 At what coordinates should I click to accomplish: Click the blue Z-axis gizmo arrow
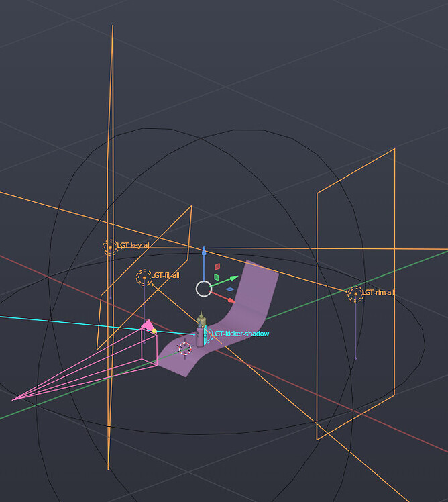point(203,250)
